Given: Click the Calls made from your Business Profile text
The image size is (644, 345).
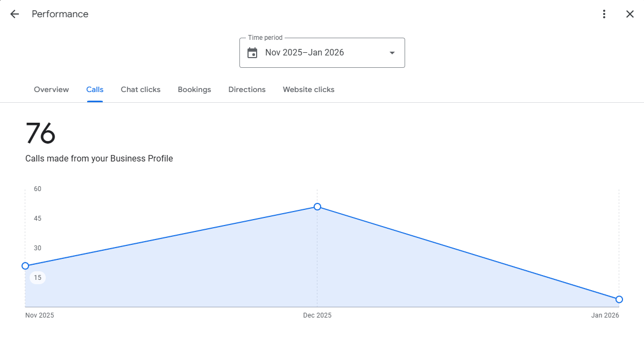Looking at the screenshot, I should click(x=99, y=159).
